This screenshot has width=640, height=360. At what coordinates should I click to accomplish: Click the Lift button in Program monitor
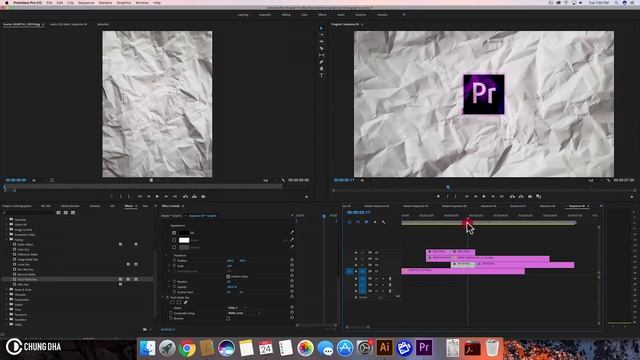tap(512, 197)
